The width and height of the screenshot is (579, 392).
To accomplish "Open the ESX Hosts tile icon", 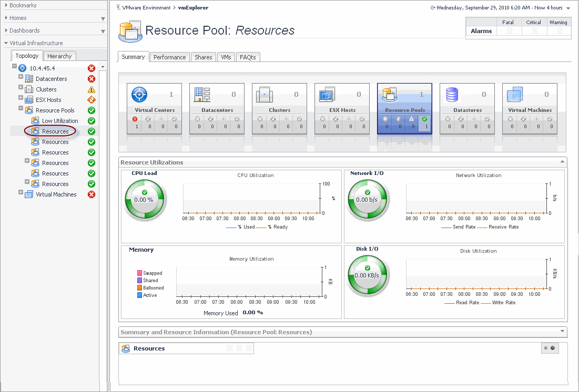I will click(x=327, y=95).
